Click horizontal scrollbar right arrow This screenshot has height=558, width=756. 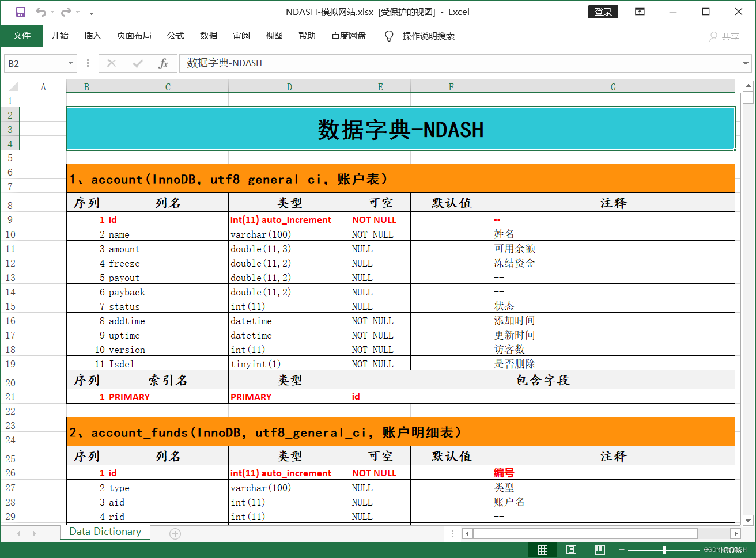click(x=735, y=533)
